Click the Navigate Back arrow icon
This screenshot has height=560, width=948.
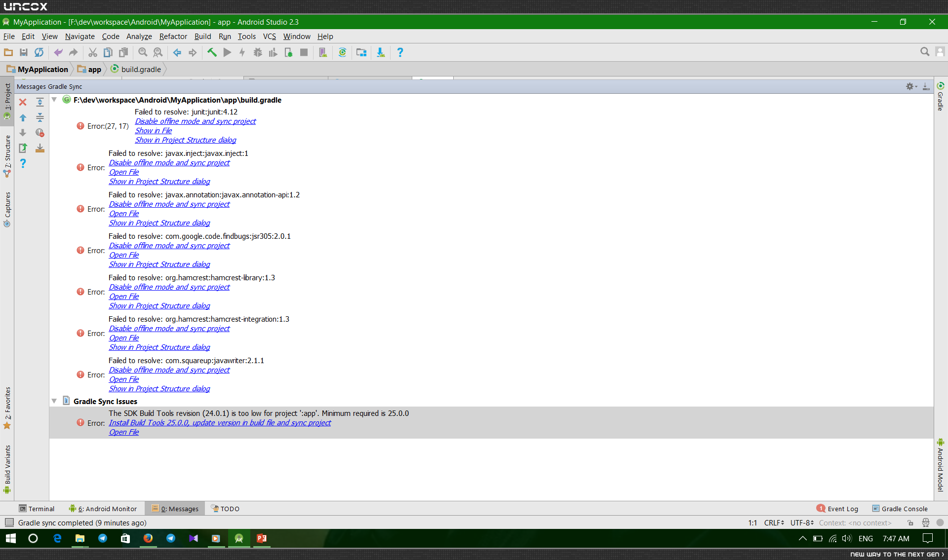(177, 52)
